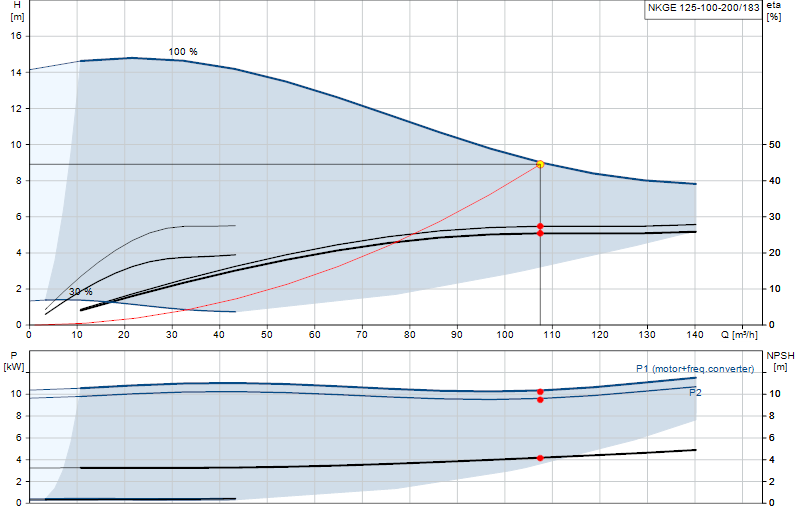Click the red marker on the P1 power curve

click(x=540, y=392)
